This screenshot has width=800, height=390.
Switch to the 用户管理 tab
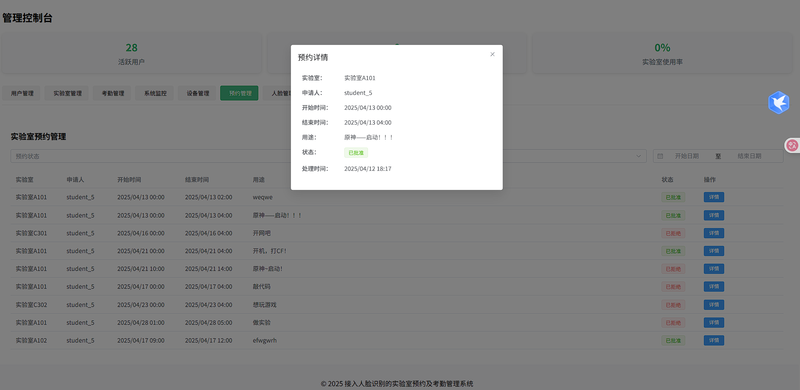pos(22,93)
